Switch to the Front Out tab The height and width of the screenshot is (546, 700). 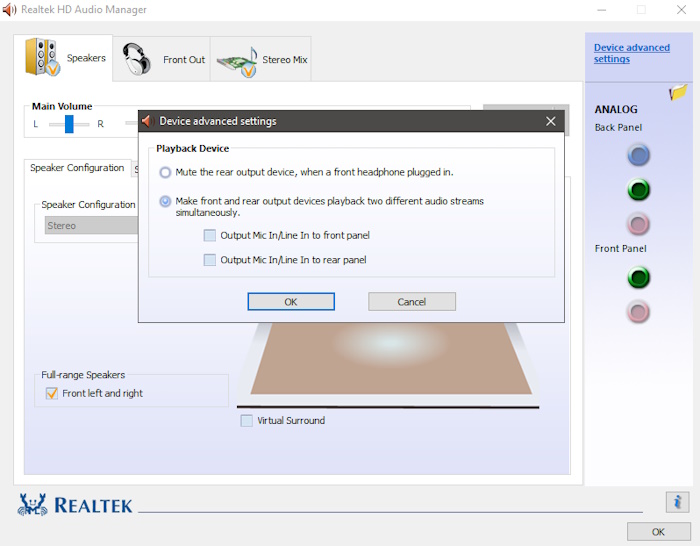coord(162,59)
